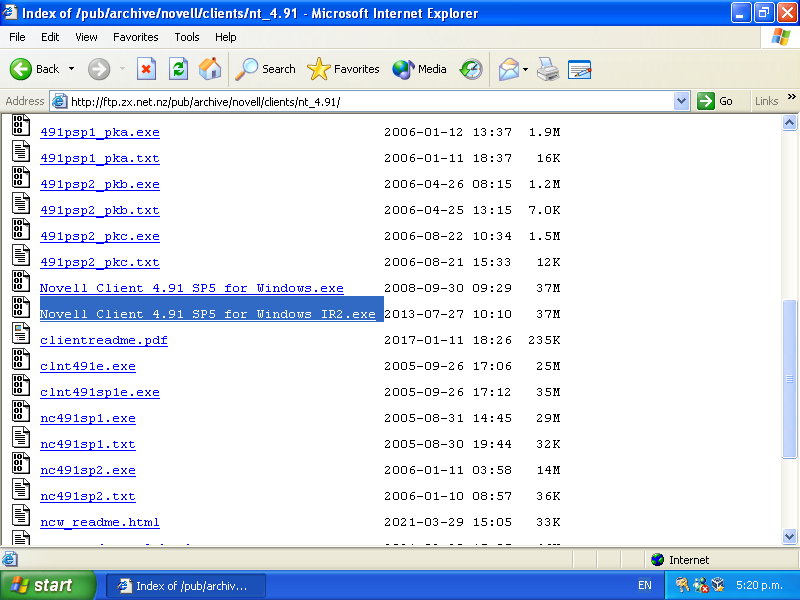Click the binary file icon beside clnt491e.exe
The image size is (800, 600).
[21, 360]
